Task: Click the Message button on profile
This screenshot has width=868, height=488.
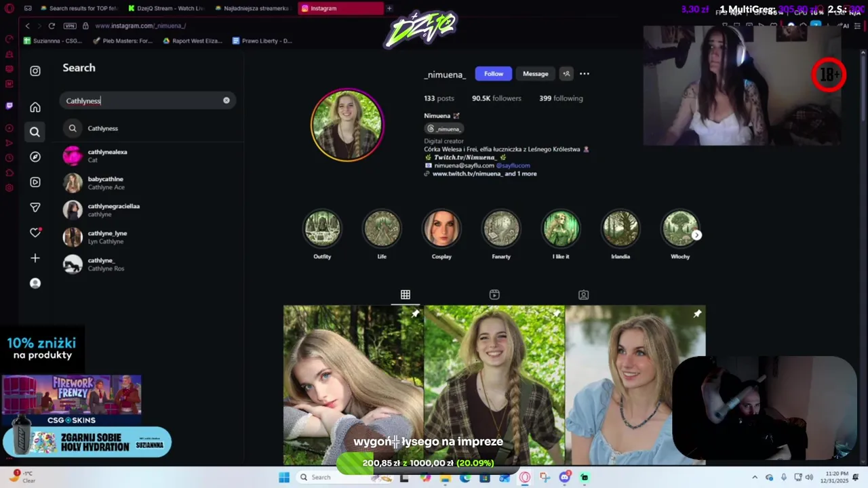Action: tap(535, 74)
